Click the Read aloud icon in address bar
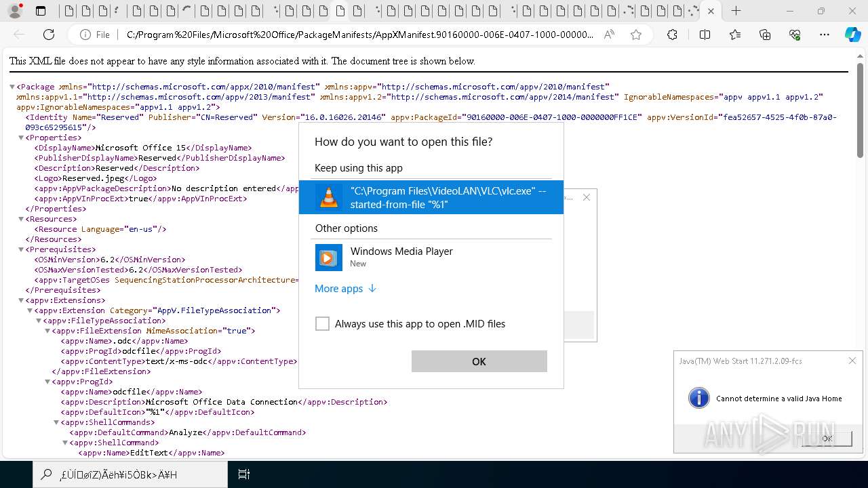The height and width of the screenshot is (488, 868). tap(609, 35)
